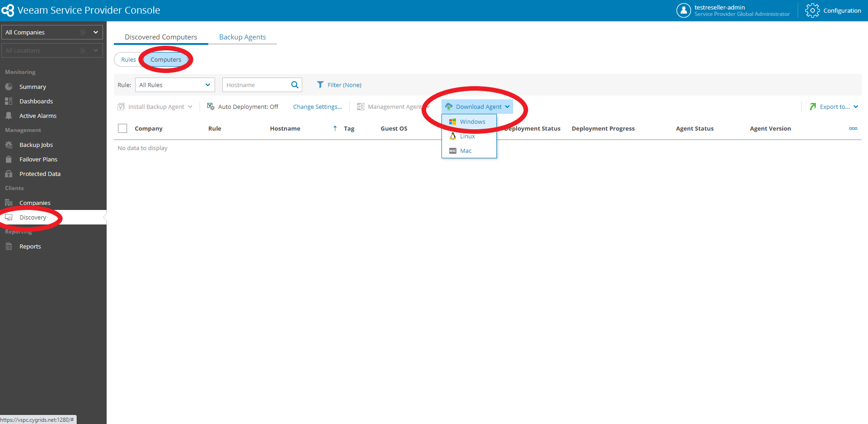
Task: Click Filter (None) button
Action: pos(339,85)
